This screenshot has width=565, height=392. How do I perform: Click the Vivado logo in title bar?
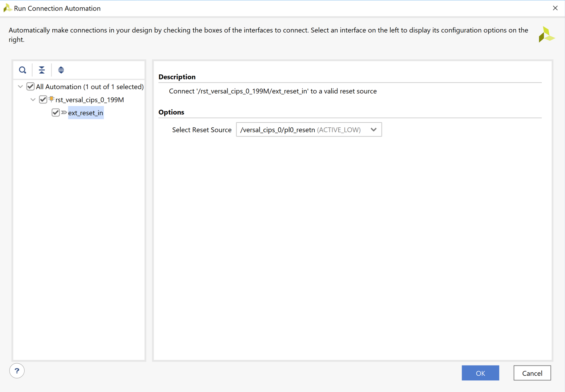pos(7,8)
